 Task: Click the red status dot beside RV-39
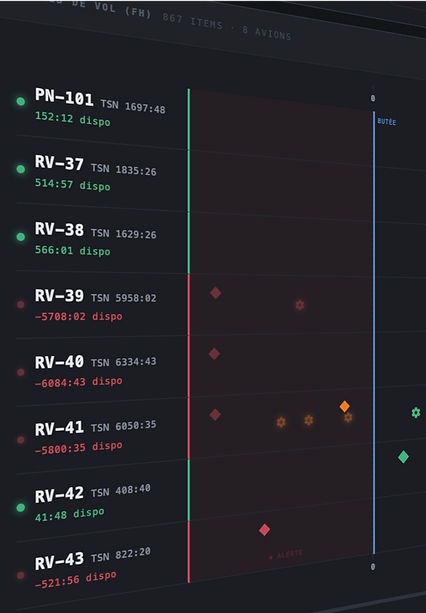21,305
